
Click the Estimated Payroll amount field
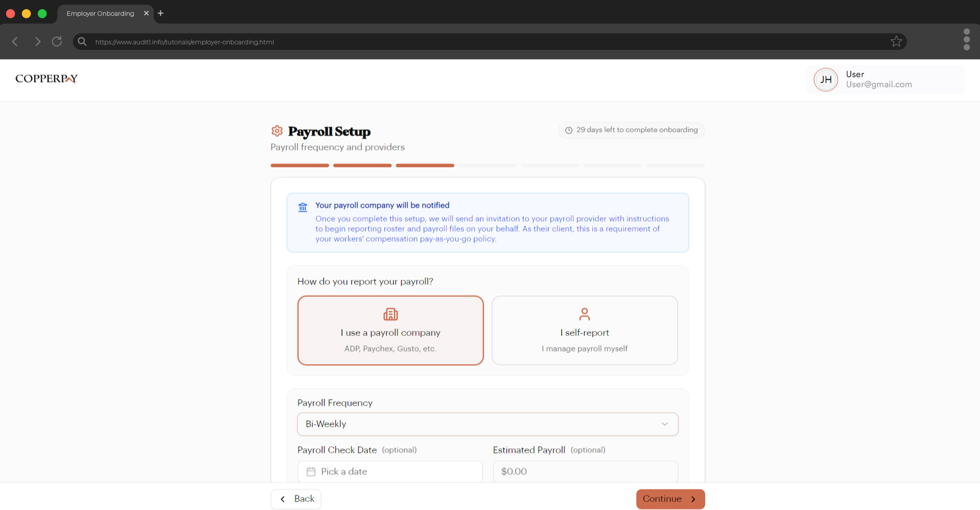[x=585, y=472]
